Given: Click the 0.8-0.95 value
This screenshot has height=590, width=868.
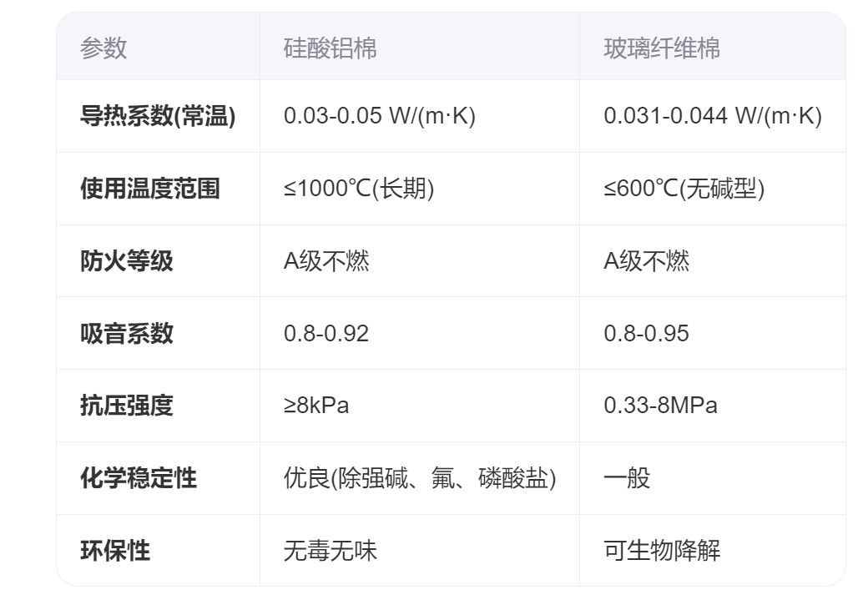Looking at the screenshot, I should click(646, 334).
